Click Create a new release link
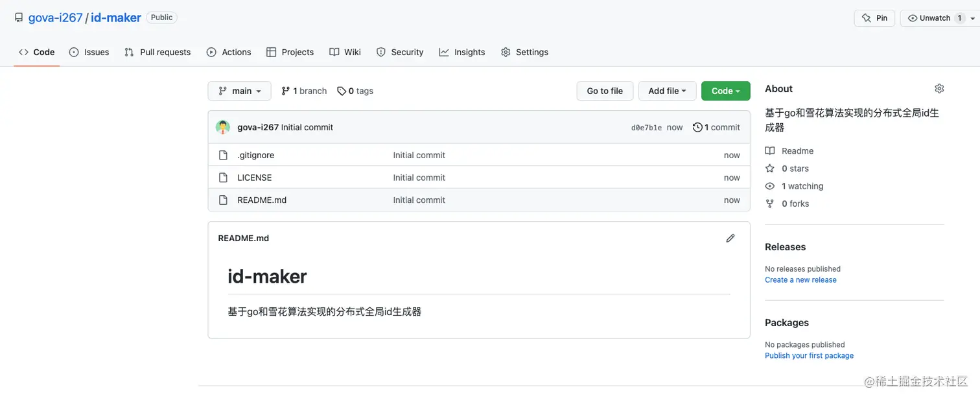 [800, 280]
